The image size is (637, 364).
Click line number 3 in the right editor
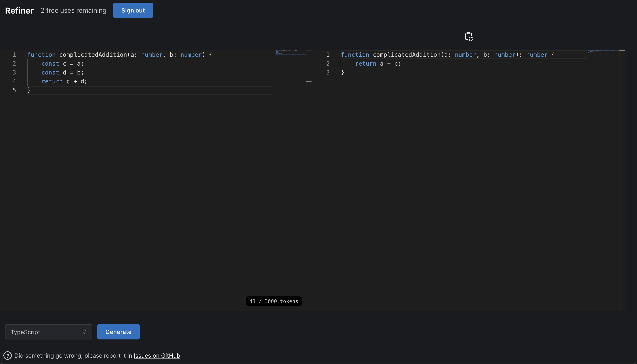(x=328, y=73)
